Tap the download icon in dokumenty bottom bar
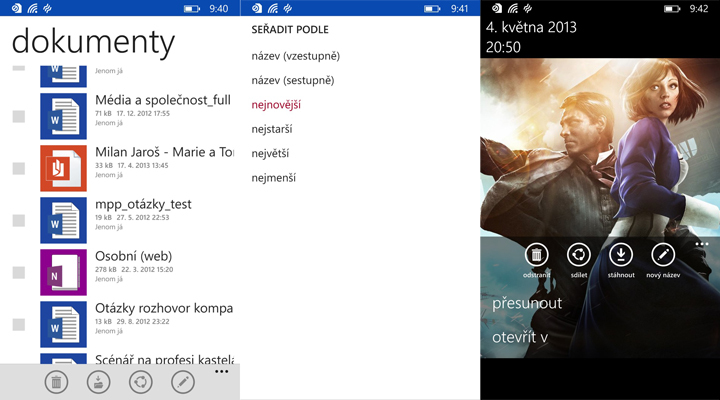Viewport: 720px width, 400px height. point(99,382)
